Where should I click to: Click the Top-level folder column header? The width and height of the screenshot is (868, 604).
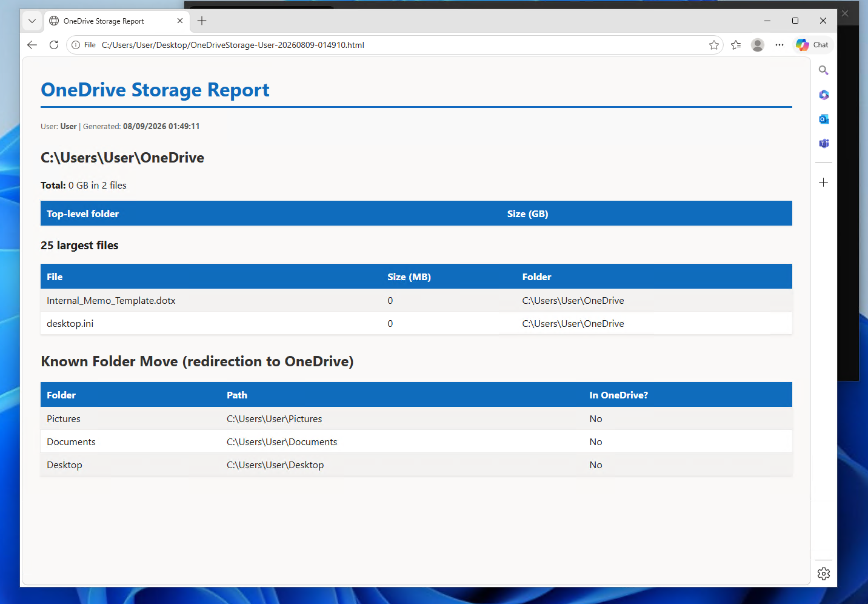pyautogui.click(x=83, y=214)
